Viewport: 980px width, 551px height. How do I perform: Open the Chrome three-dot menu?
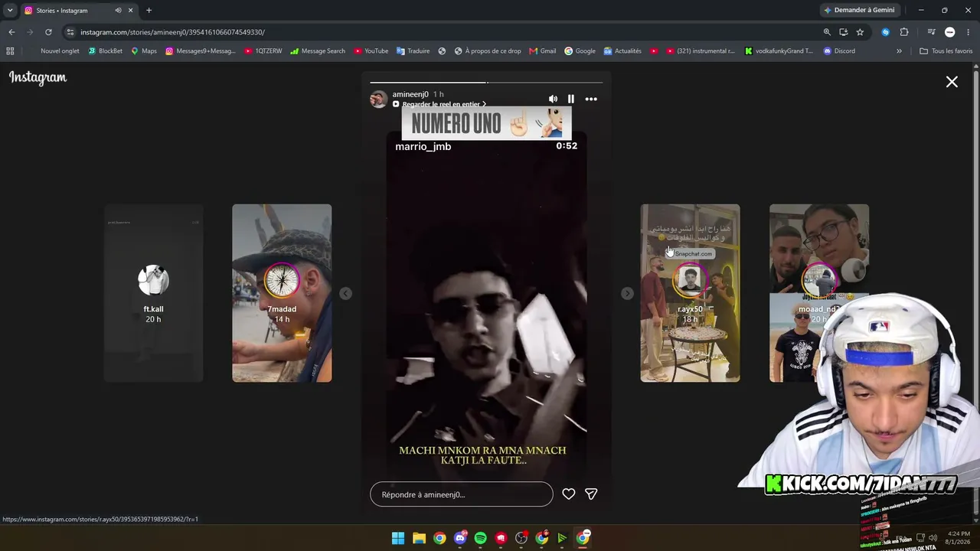pyautogui.click(x=969, y=32)
